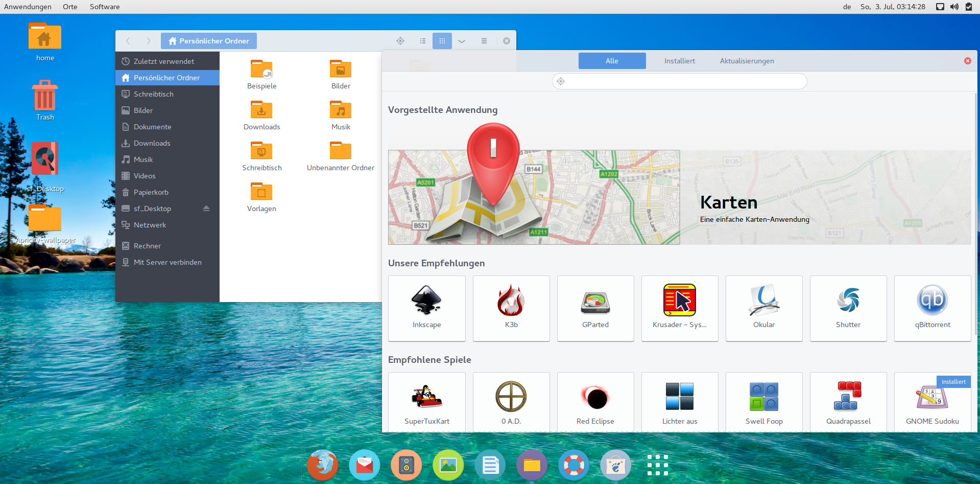This screenshot has height=484, width=980.
Task: Click the screen icon in system tray
Action: [x=940, y=7]
